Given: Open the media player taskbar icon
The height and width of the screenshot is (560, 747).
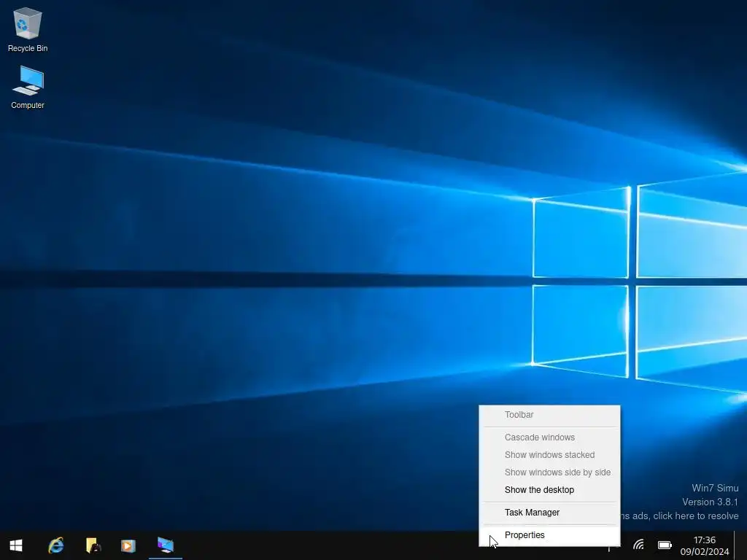Looking at the screenshot, I should coord(128,545).
